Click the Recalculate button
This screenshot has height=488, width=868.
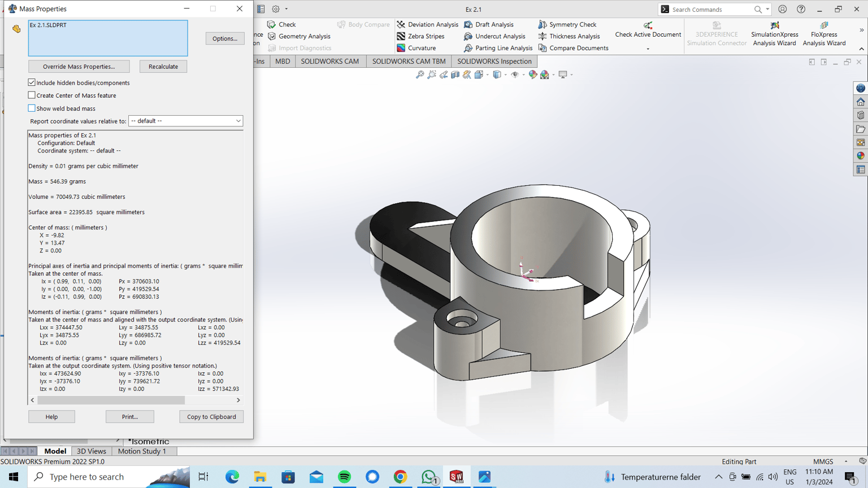click(163, 67)
